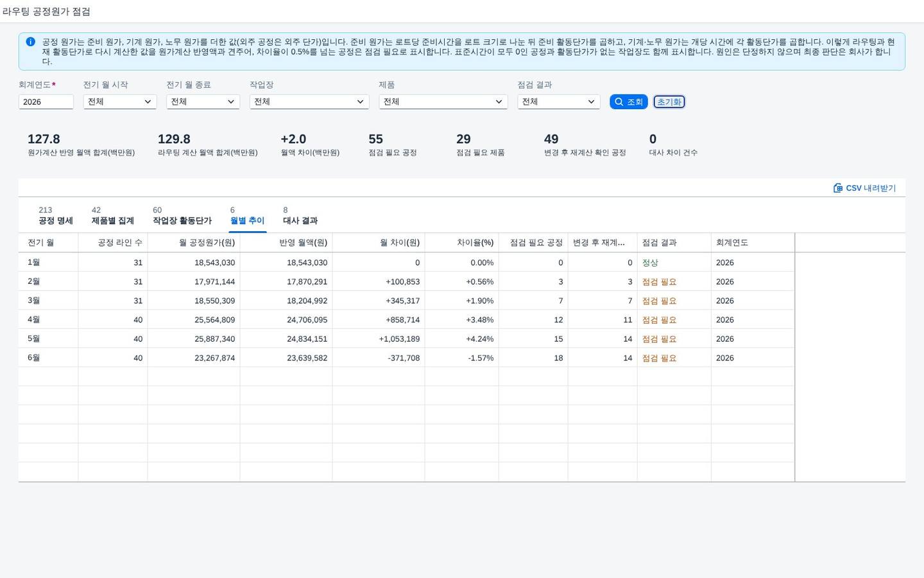Click the 회계연도 input field showing 2026
This screenshot has width=924, height=578.
[x=46, y=101]
